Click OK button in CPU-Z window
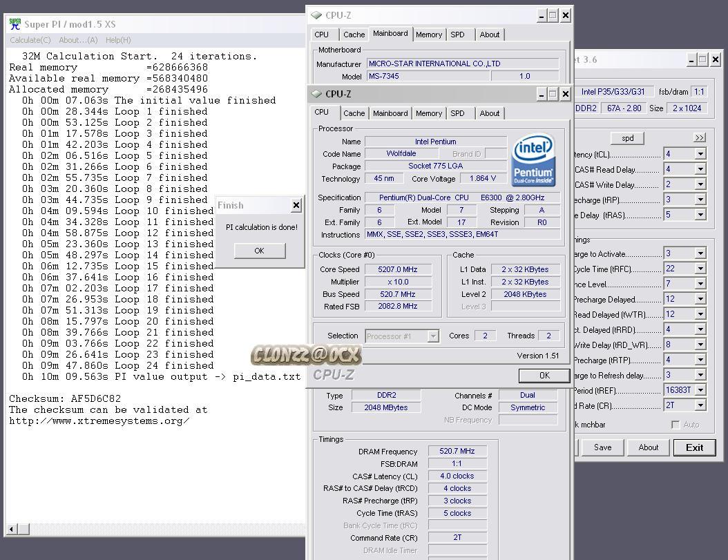This screenshot has height=560, width=728. click(x=544, y=375)
